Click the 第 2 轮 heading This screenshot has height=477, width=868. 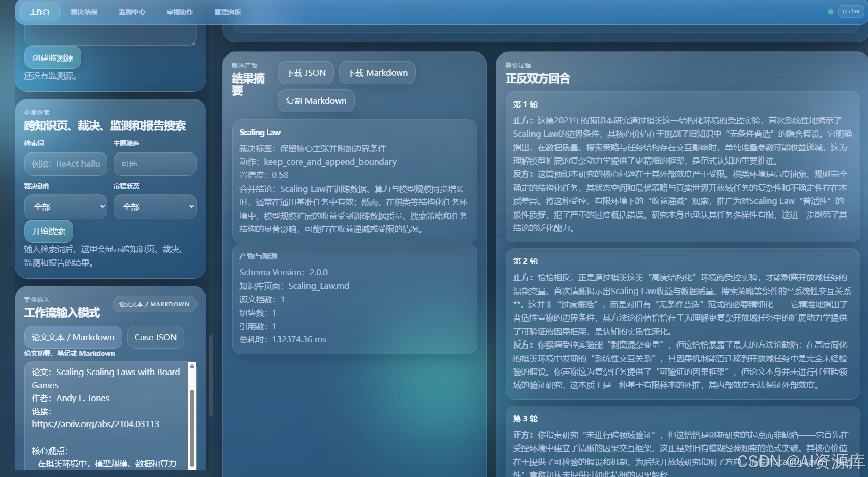(525, 261)
